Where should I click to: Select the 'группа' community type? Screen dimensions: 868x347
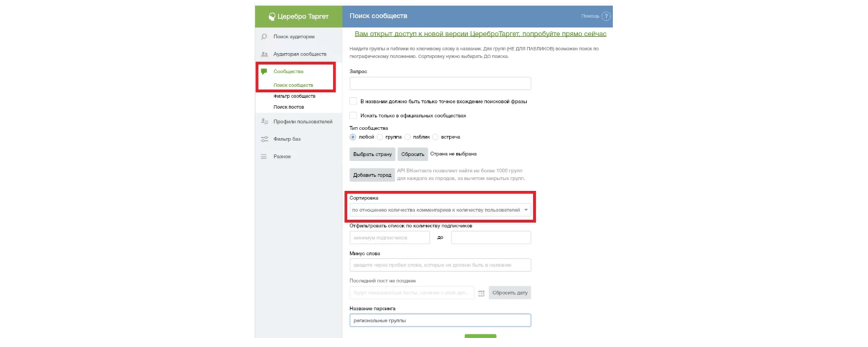pyautogui.click(x=380, y=137)
